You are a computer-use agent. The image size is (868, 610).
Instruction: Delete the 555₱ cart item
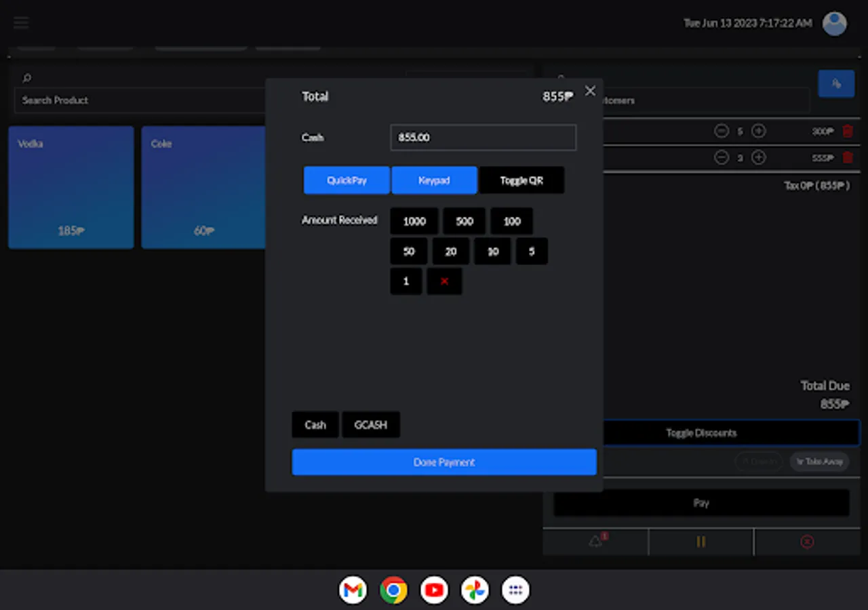pos(848,158)
